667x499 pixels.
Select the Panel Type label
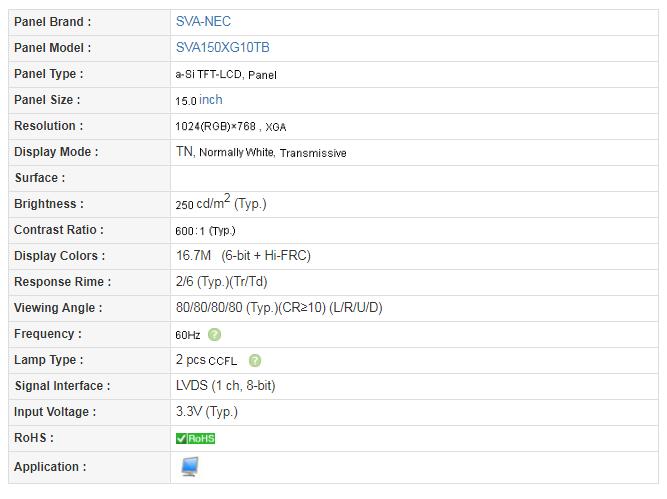49,74
